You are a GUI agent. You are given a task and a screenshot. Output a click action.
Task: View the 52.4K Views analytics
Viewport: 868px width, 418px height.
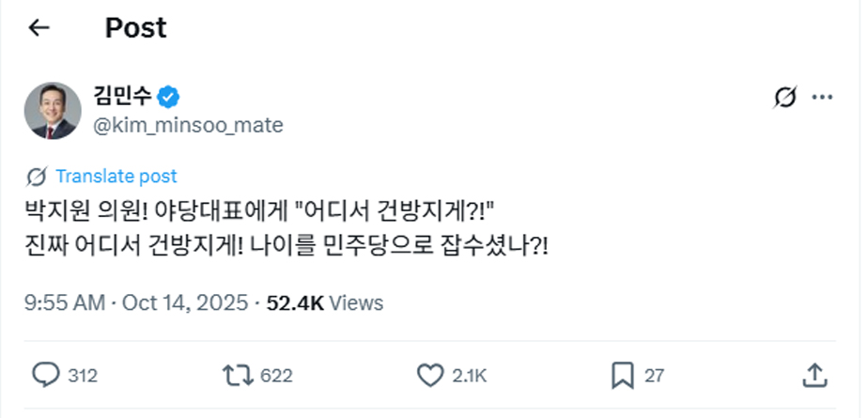tap(325, 302)
